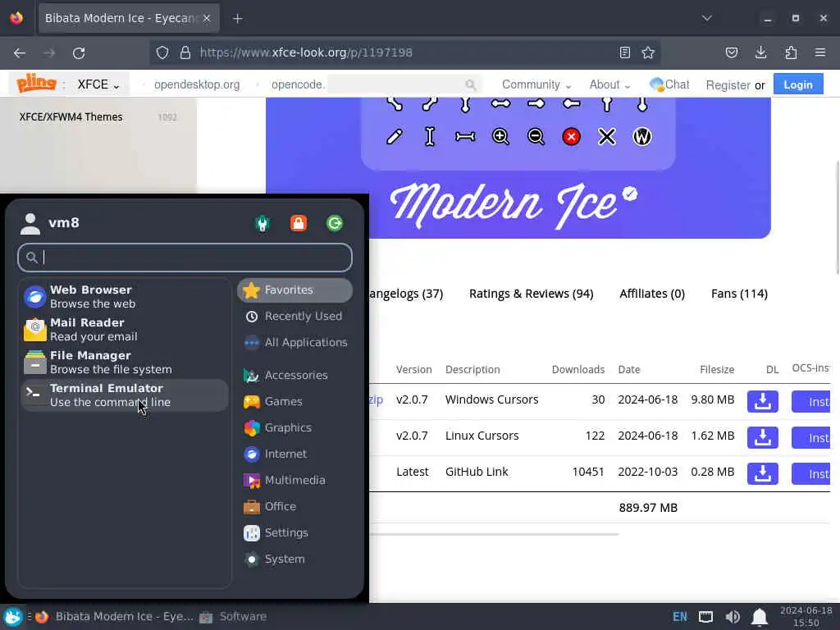Switch to Ratings & Reviews (94) tab

tap(531, 294)
